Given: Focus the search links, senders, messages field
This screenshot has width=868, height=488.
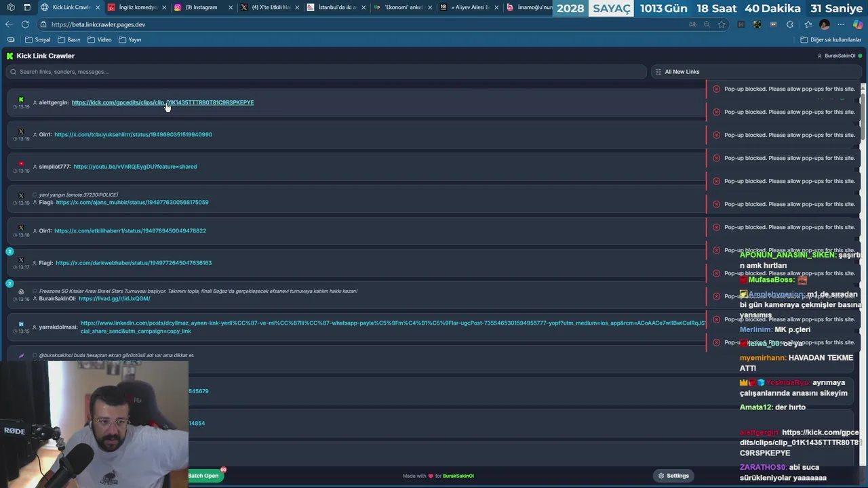Looking at the screenshot, I should click(x=327, y=72).
